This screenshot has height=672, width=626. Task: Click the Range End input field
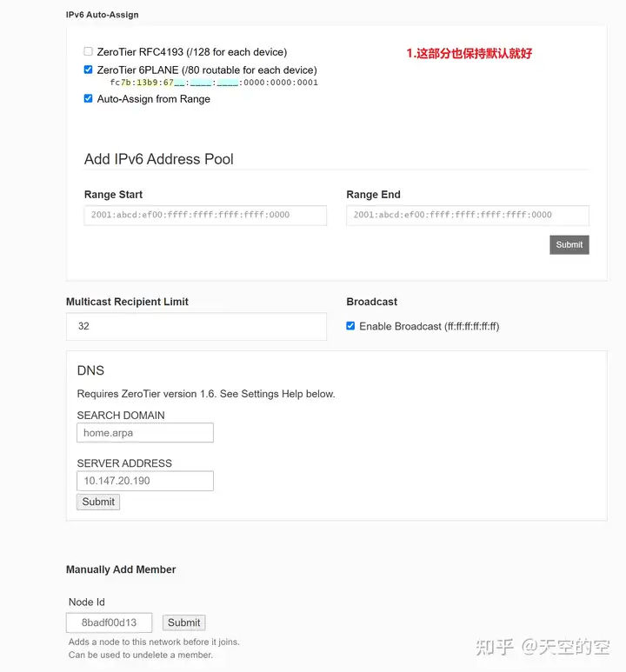click(468, 215)
